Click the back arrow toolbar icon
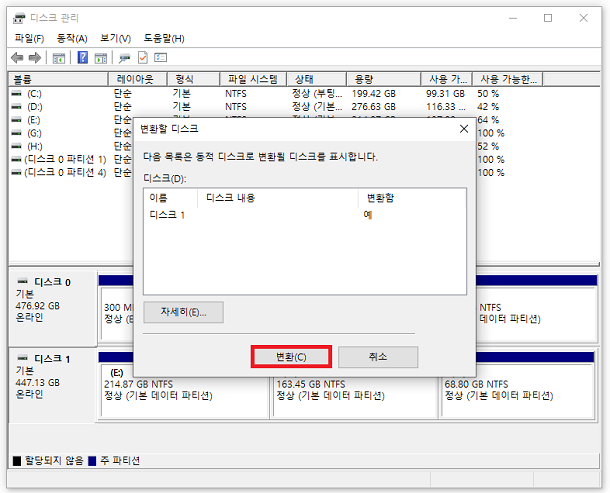 tap(17, 58)
